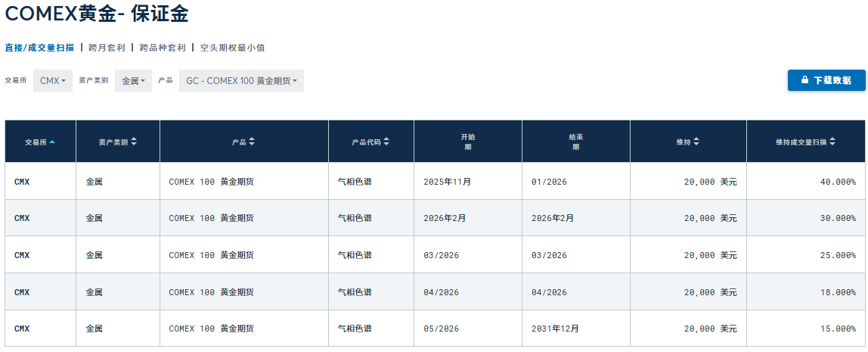Click the 开始期 column header
Viewport: 868px width, 352px height.
click(468, 142)
